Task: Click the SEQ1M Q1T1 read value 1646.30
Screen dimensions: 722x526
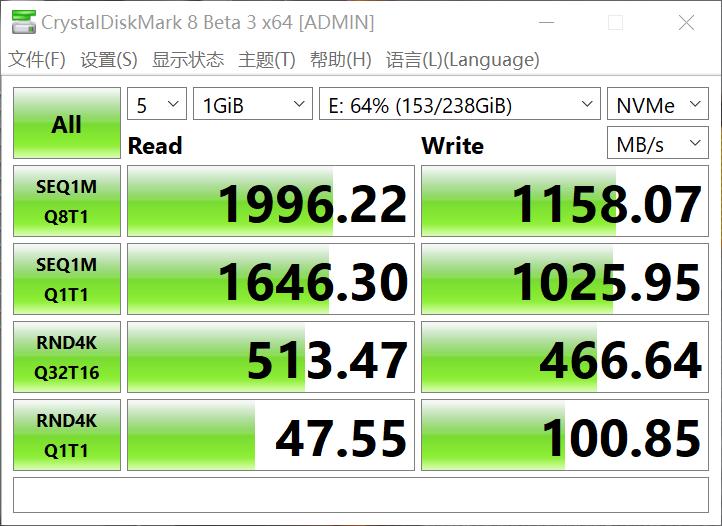Action: click(x=271, y=279)
